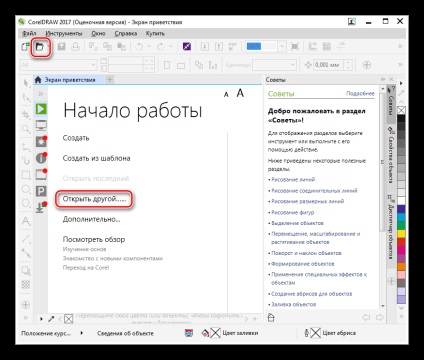
Task: Open the What's New star icon
Action: click(41, 142)
